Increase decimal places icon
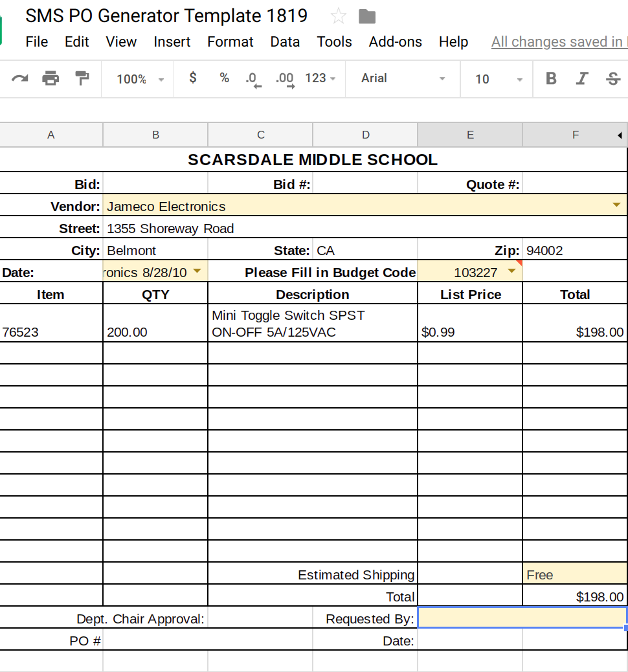628x672 pixels. (285, 80)
